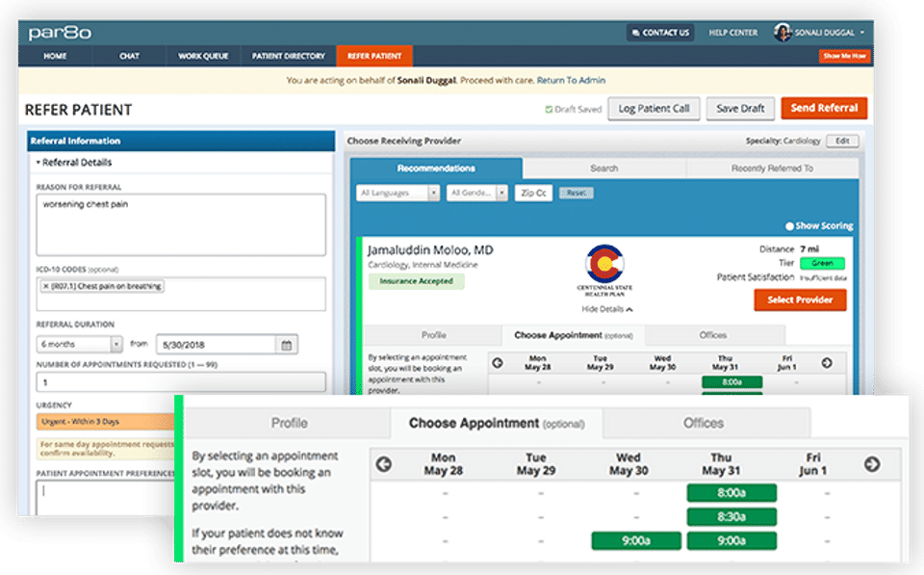This screenshot has height=575, width=924.
Task: Select the Thu May 31 8:30a slot
Action: click(731, 516)
